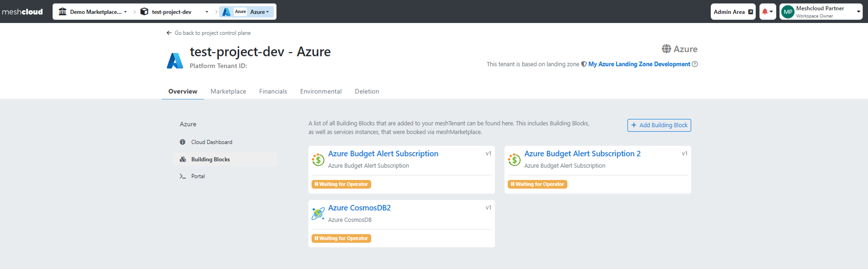
Task: Open the notifications bell dropdown
Action: (x=767, y=12)
